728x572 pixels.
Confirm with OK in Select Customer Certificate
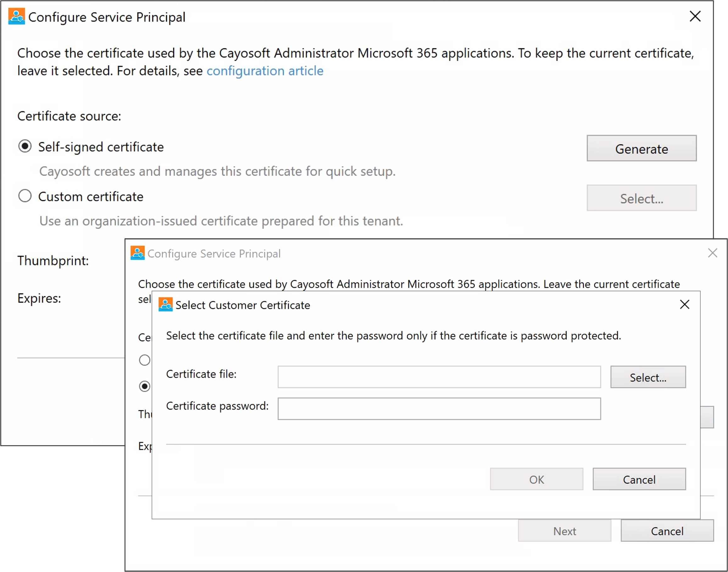(x=536, y=479)
